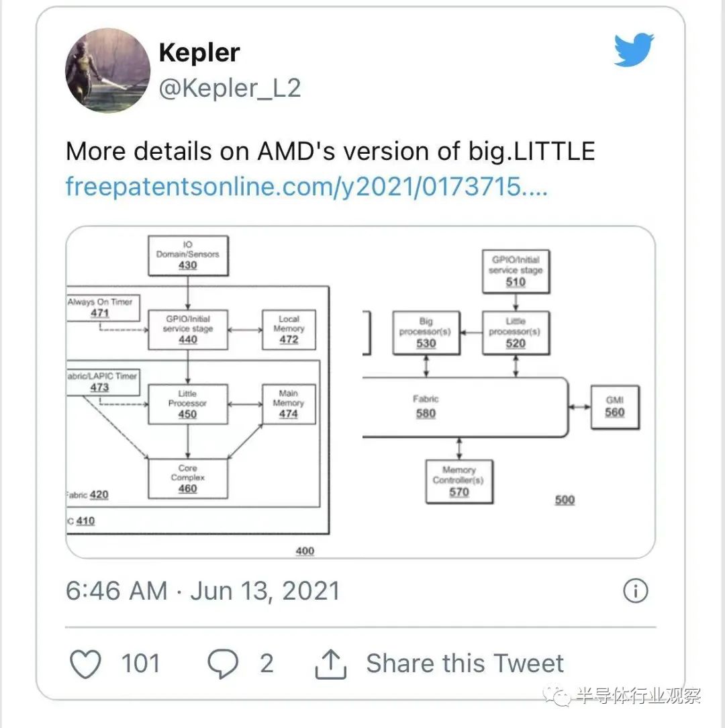
Task: Open the tweet info circle icon
Action: click(636, 591)
